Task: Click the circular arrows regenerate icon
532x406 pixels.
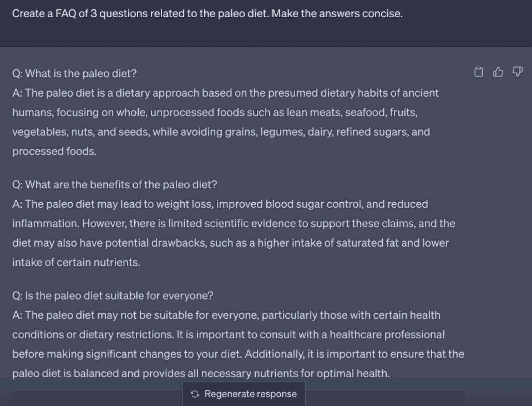Action: pos(195,394)
